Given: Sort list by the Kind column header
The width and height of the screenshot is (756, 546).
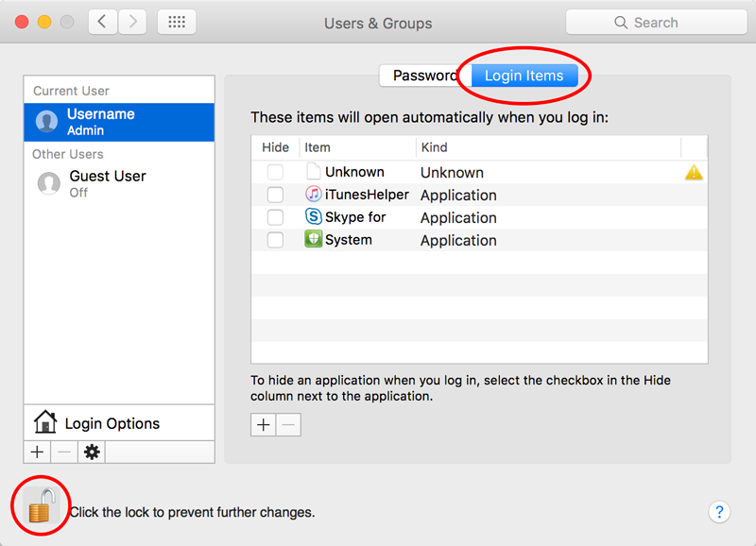Looking at the screenshot, I should pyautogui.click(x=548, y=147).
